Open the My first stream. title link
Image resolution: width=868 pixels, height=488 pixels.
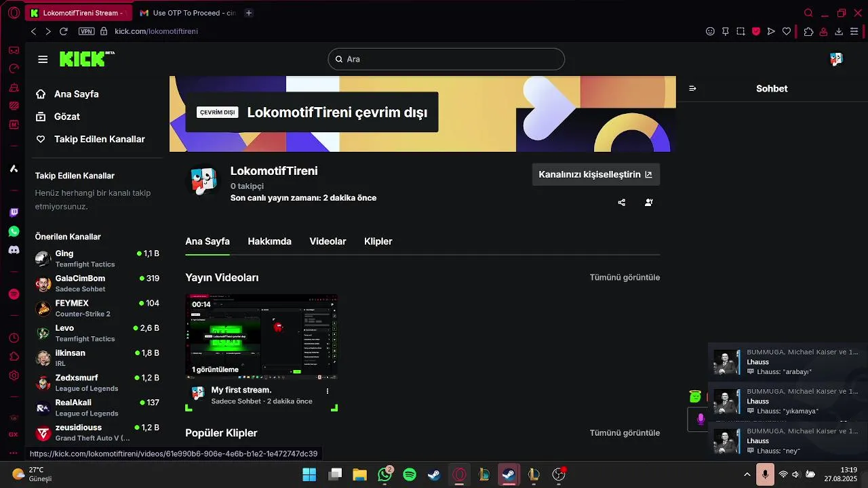point(241,390)
